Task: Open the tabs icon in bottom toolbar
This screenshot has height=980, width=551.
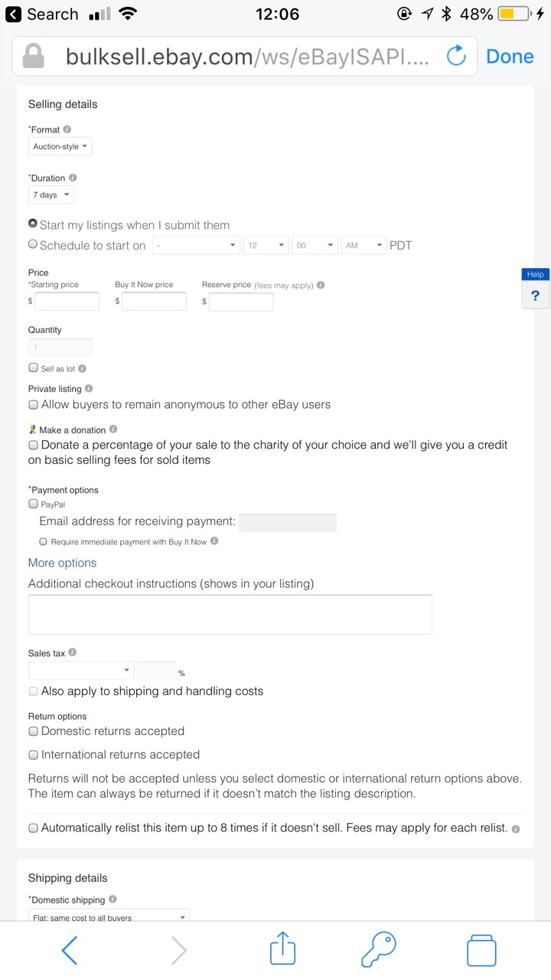Action: tap(481, 950)
